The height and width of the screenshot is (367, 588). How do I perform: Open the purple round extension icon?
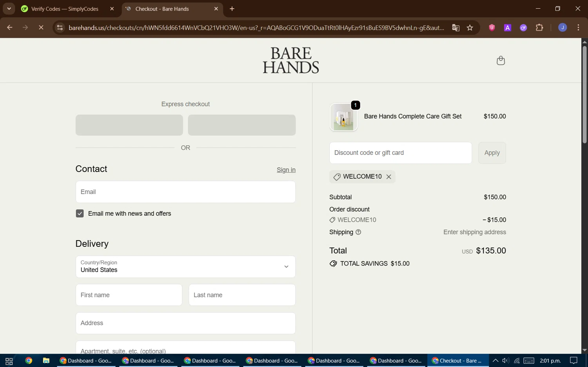tap(523, 27)
